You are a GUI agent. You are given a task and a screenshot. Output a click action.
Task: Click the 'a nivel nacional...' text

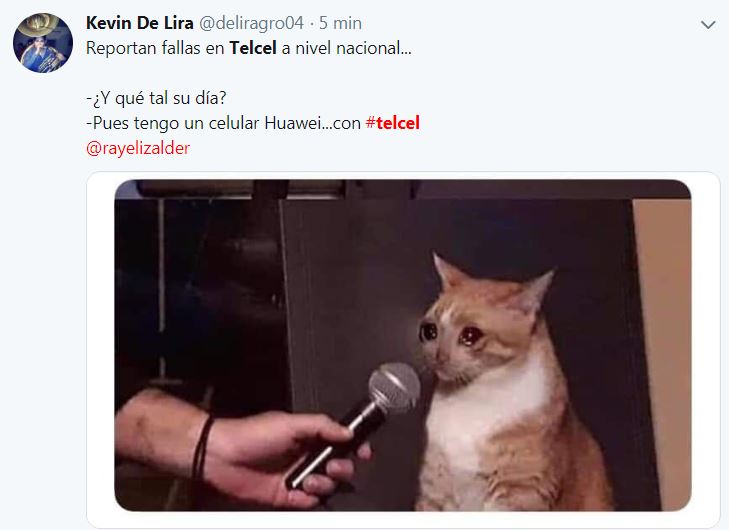click(346, 48)
